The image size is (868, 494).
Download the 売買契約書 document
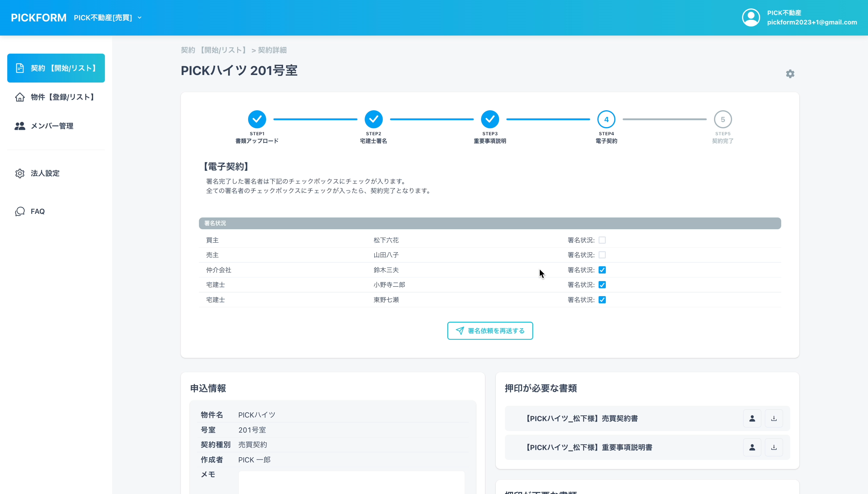pyautogui.click(x=774, y=418)
